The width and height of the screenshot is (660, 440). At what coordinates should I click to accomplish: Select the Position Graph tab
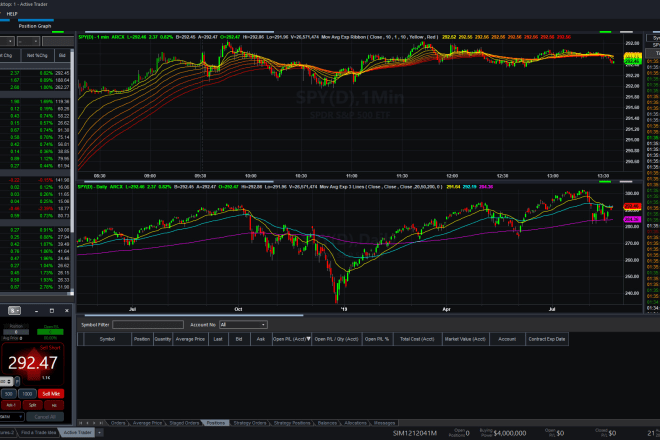(x=35, y=26)
